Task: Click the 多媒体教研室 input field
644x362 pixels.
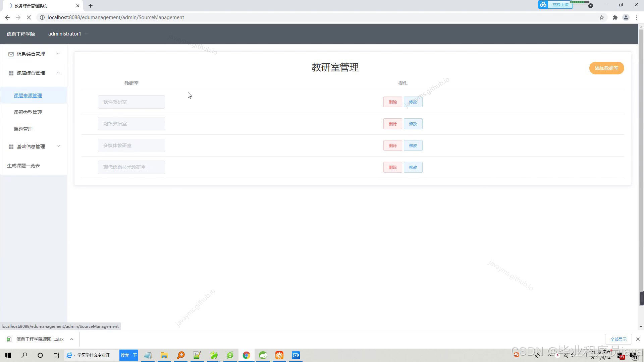Action: (131, 145)
